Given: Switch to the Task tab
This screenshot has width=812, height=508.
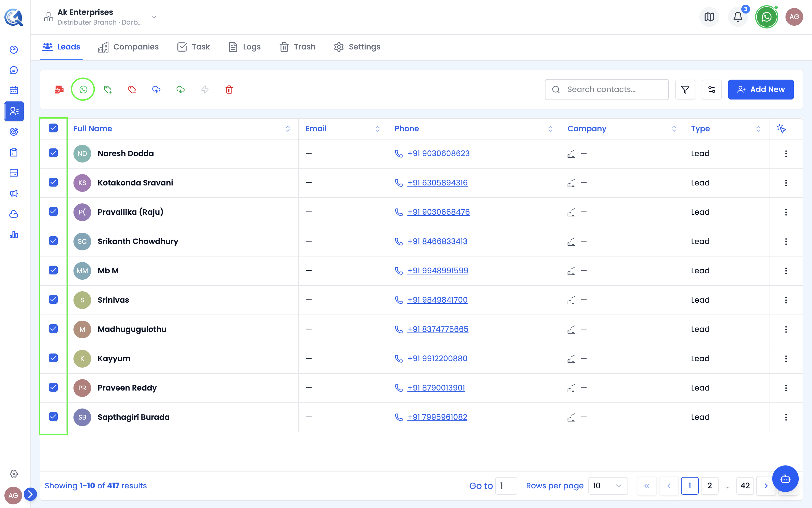Looking at the screenshot, I should (194, 47).
